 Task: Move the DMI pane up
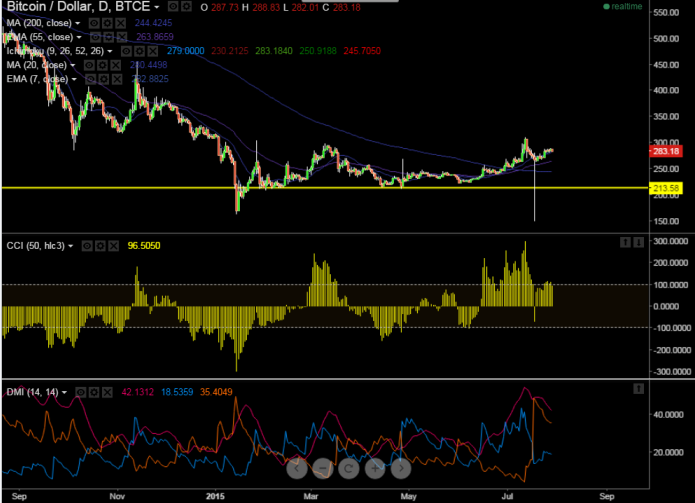pyautogui.click(x=638, y=389)
